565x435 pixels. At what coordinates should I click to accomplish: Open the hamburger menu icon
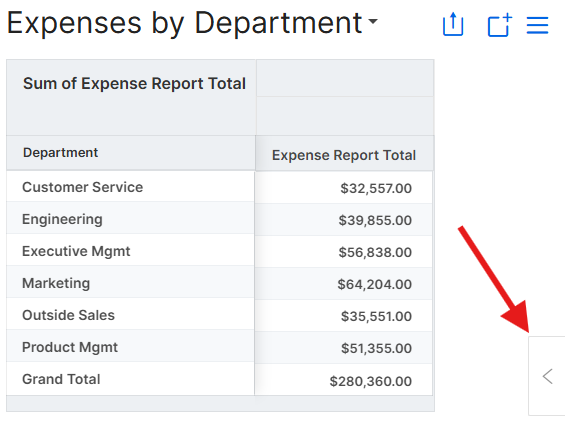[537, 25]
